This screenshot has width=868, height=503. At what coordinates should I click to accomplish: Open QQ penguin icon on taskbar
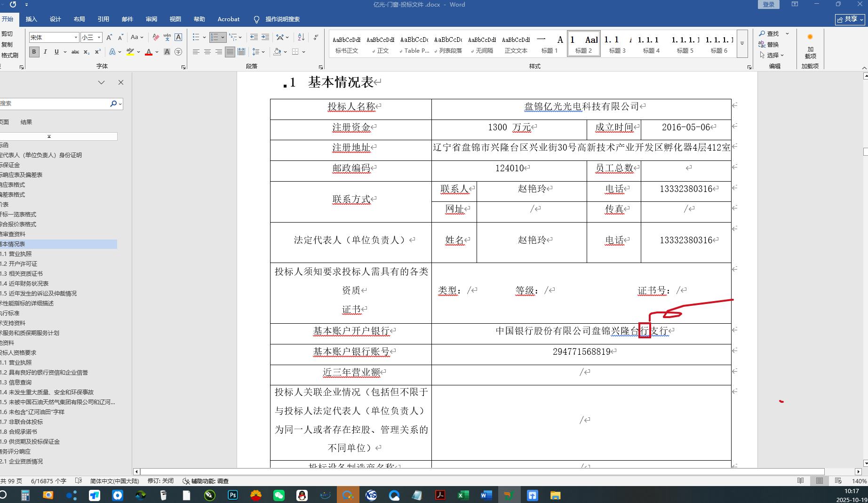coord(302,495)
